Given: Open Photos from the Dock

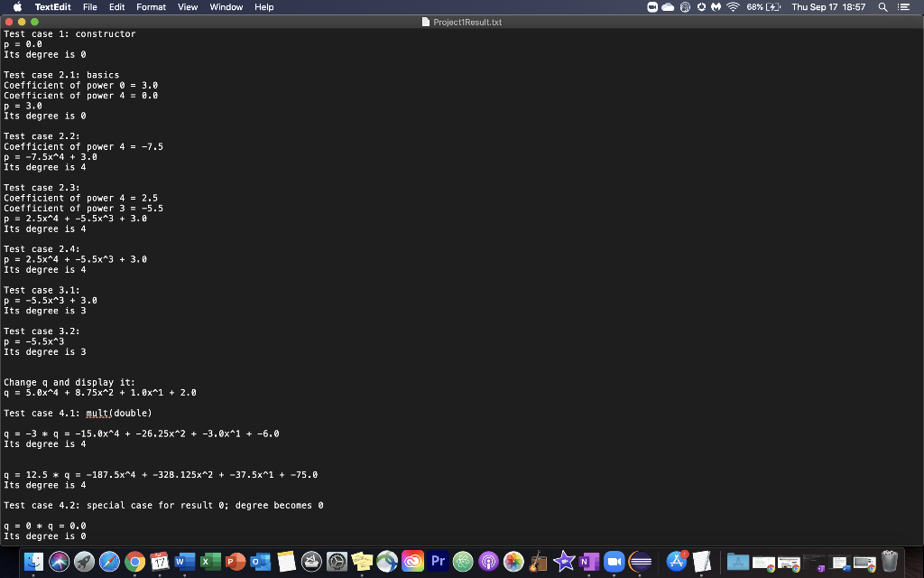Looking at the screenshot, I should pos(513,562).
